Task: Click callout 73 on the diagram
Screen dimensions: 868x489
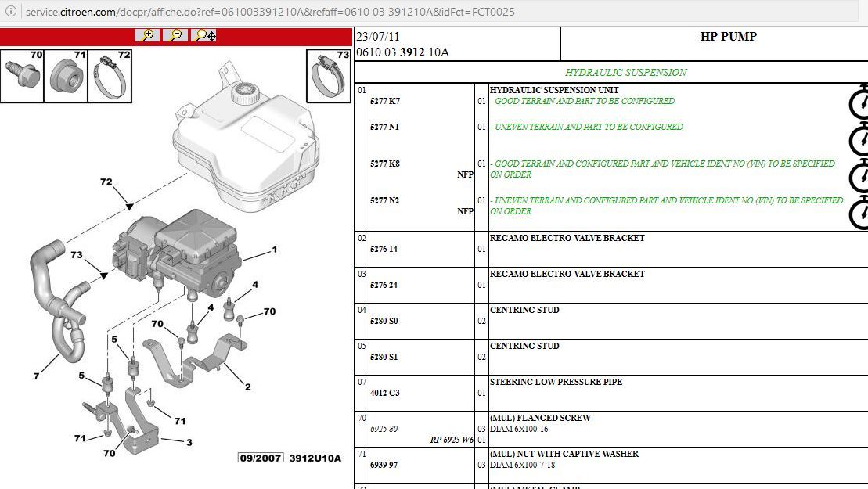Action: pyautogui.click(x=77, y=255)
